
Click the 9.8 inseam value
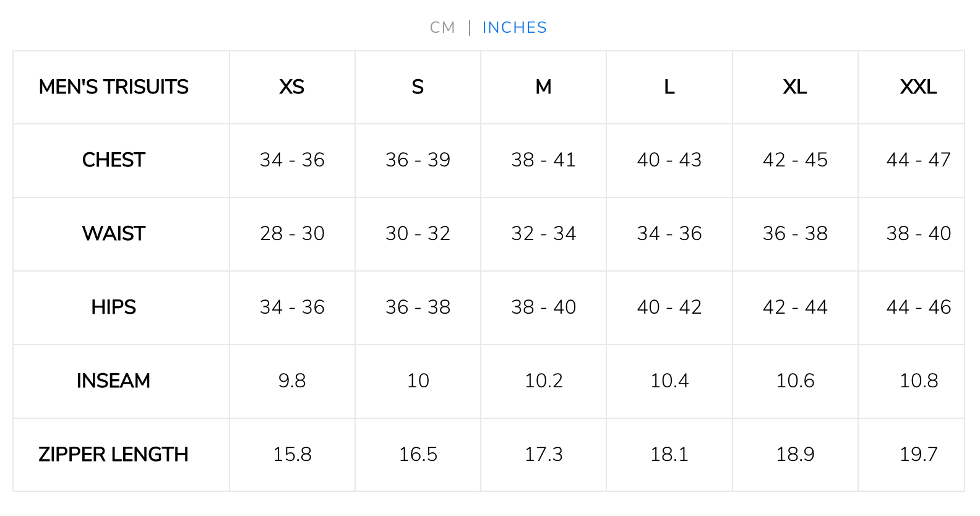click(292, 381)
